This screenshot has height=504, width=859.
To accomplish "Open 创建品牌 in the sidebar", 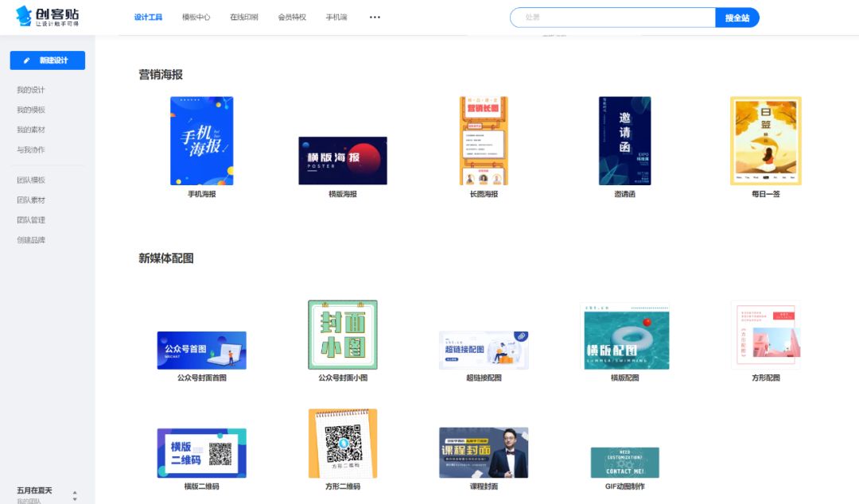I will pyautogui.click(x=31, y=240).
